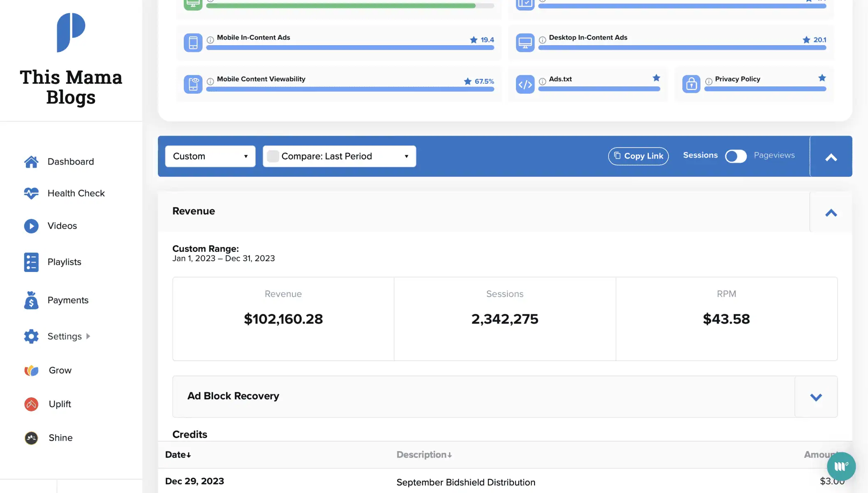Click the Uplift red icon
Image resolution: width=868 pixels, height=493 pixels.
point(31,404)
